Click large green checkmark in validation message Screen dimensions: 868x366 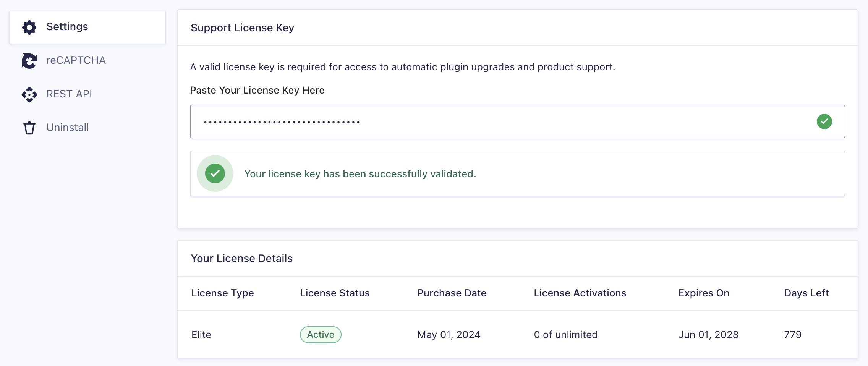point(215,173)
